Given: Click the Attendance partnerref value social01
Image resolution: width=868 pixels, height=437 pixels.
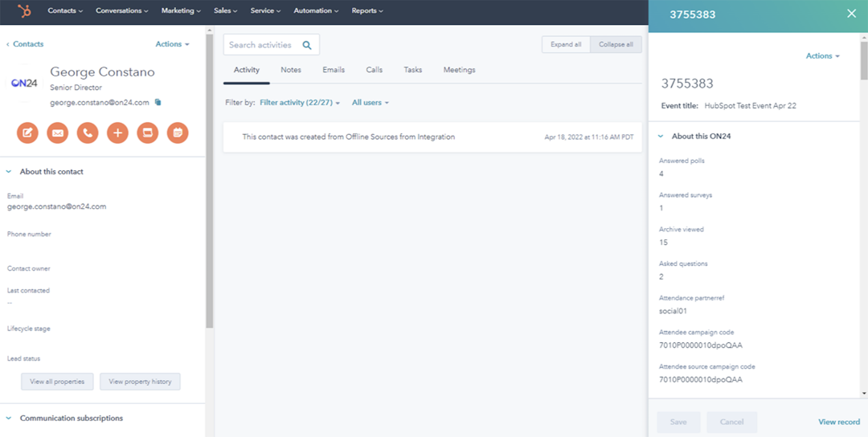Looking at the screenshot, I should coord(673,311).
